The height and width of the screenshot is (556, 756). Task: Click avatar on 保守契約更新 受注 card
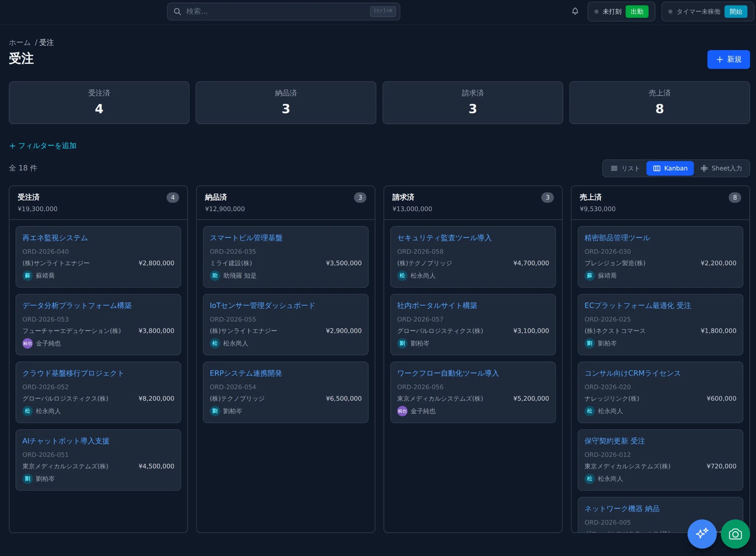[590, 479]
